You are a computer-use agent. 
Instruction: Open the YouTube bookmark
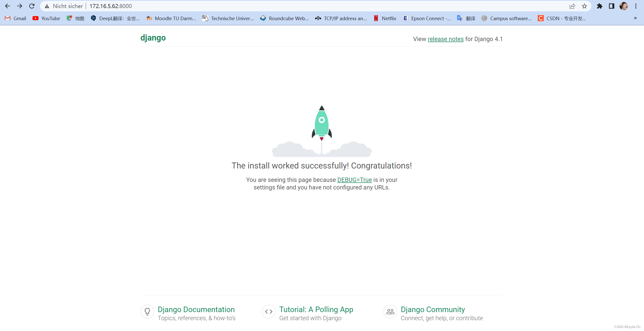pos(46,18)
